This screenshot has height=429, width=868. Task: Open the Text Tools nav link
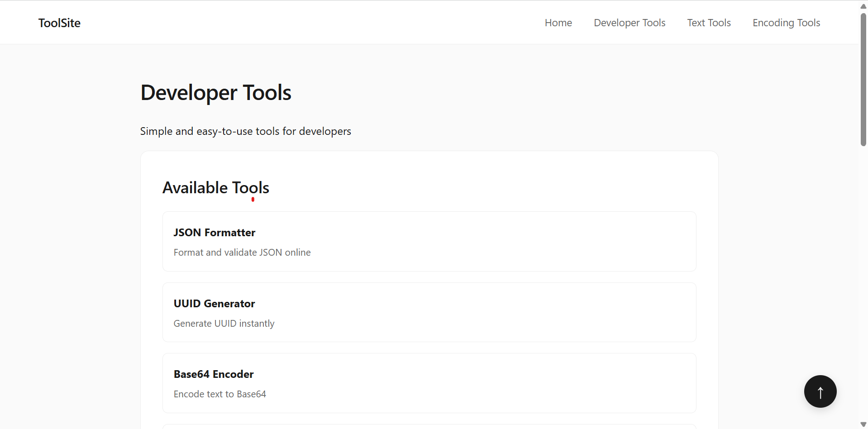(709, 23)
